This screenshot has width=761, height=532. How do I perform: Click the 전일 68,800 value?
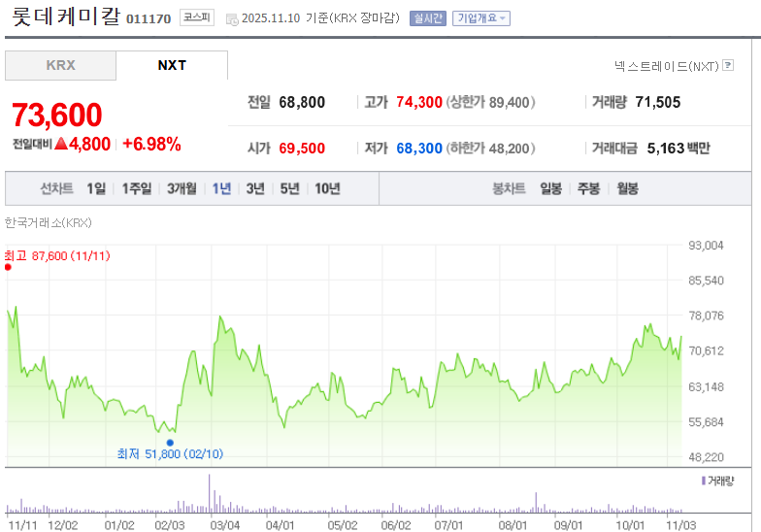coord(302,103)
